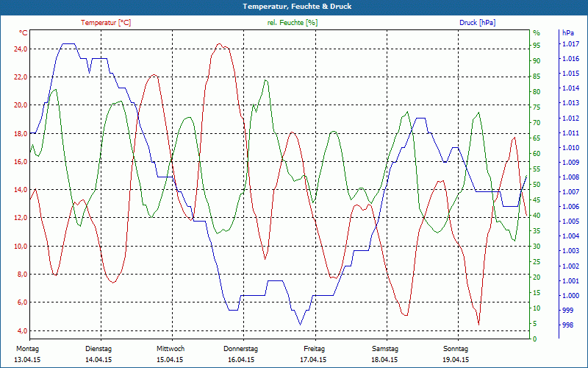The height and width of the screenshot is (368, 588).
Task: Click the '°C' axis unit label
Action: [24, 33]
